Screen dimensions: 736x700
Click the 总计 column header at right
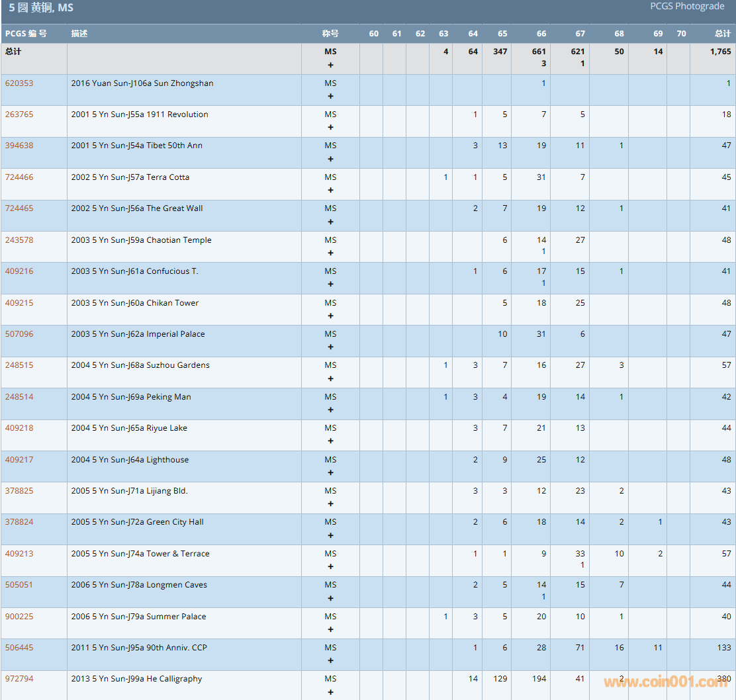coord(723,34)
